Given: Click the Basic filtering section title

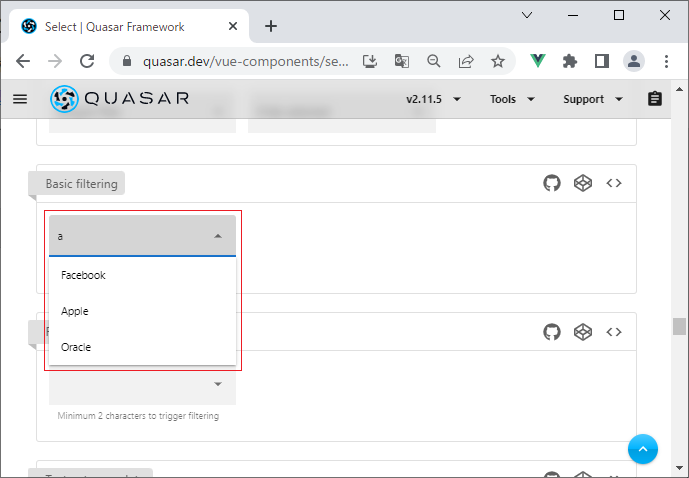Looking at the screenshot, I should click(x=82, y=184).
